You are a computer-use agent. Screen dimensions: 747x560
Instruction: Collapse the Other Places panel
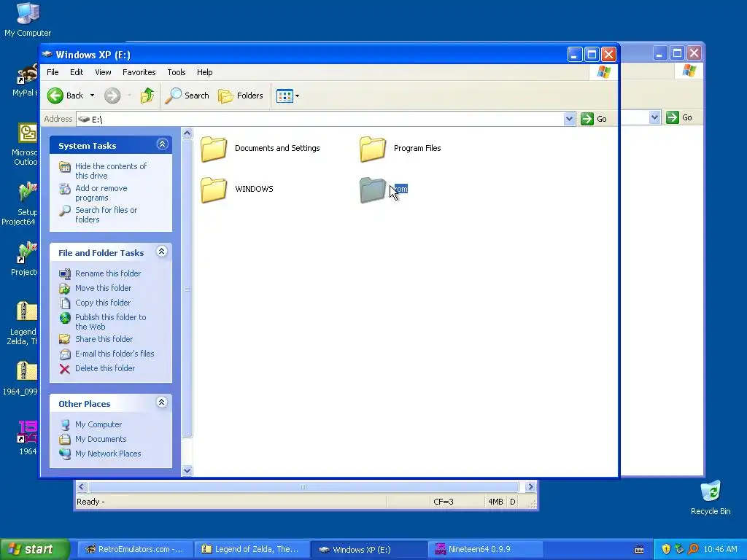162,402
